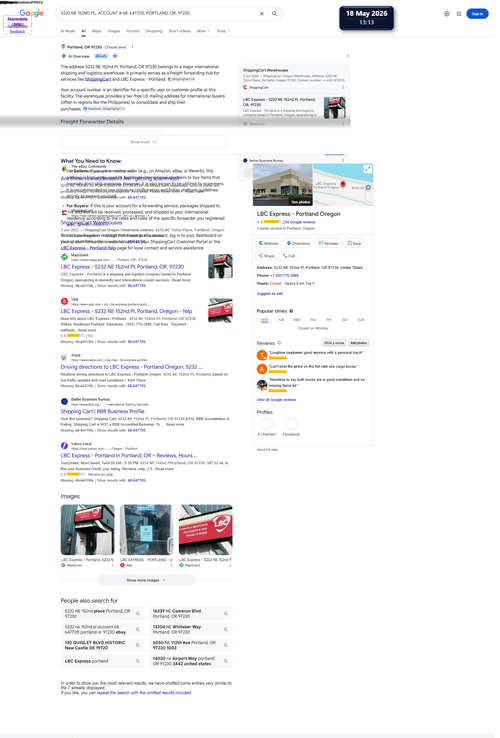Expand the Hours dropdown arrow
This screenshot has width=500, height=738.
tap(314, 283)
